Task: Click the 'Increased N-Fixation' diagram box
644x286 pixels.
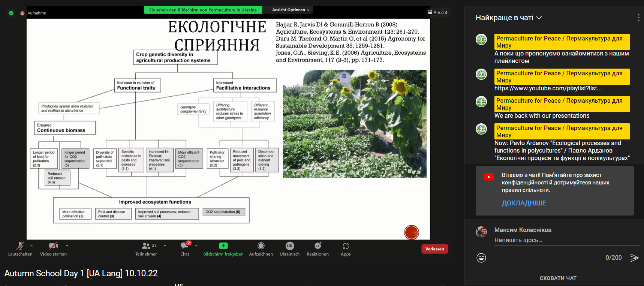Action: [x=160, y=160]
